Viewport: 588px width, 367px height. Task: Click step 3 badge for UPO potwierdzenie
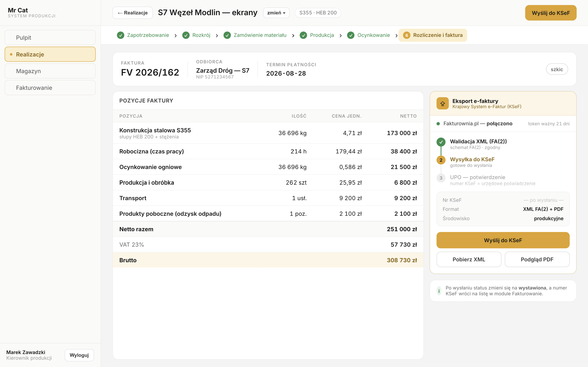point(441,178)
